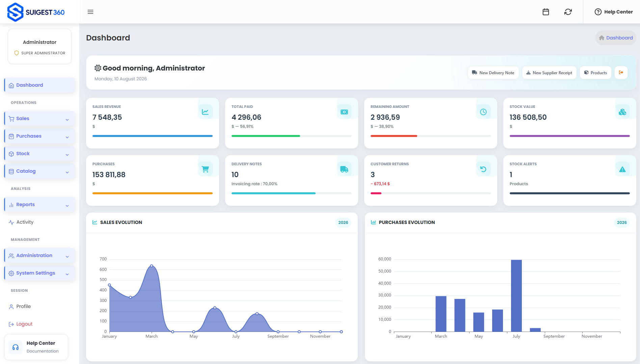The height and width of the screenshot is (364, 640).
Task: Click the Remaining Amount red progress bar
Action: tap(394, 136)
